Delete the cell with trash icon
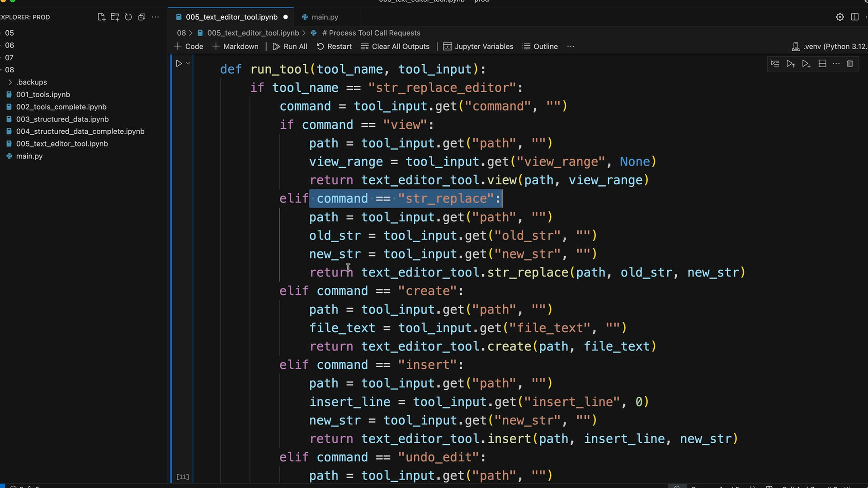This screenshot has height=488, width=868. tap(850, 64)
